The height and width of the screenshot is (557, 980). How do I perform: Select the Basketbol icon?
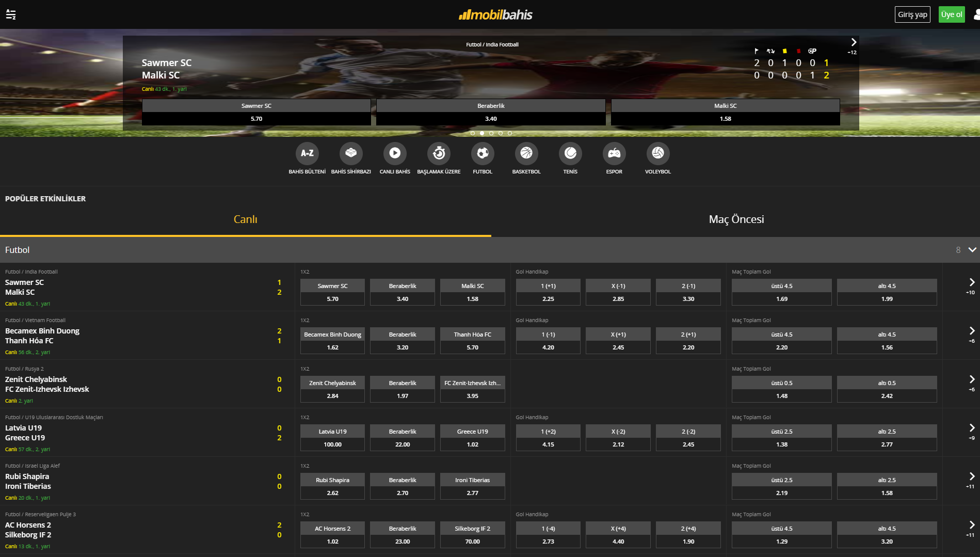[x=526, y=153]
